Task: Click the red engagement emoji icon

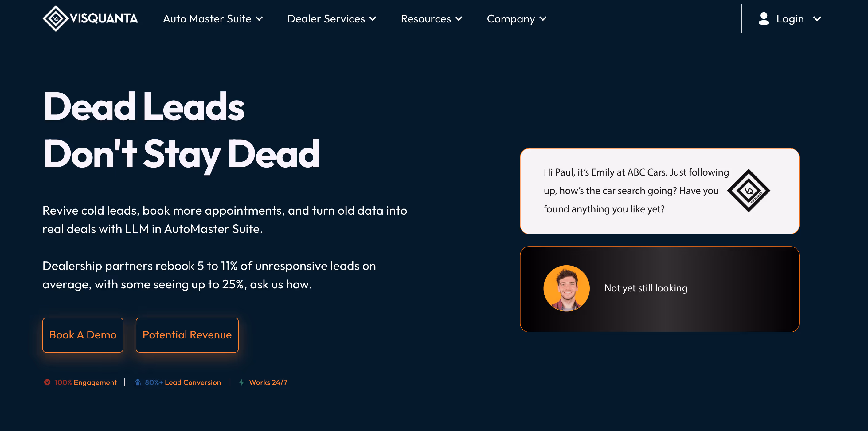Action: click(47, 382)
